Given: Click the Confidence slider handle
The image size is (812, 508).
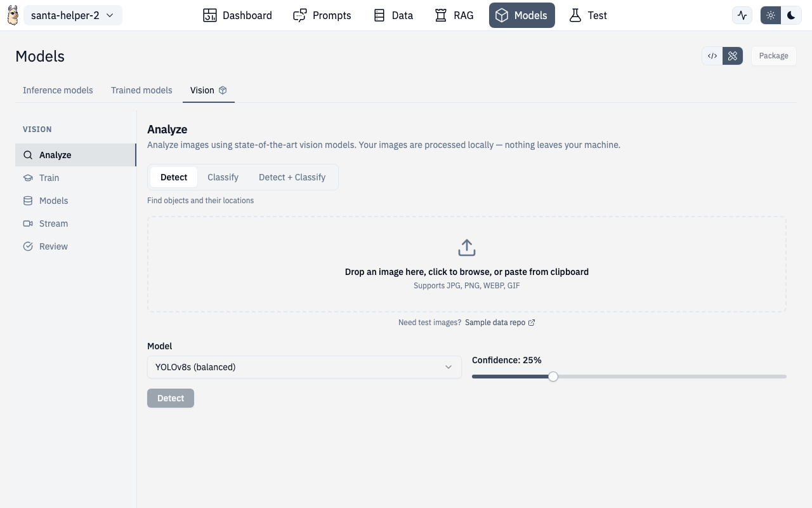Looking at the screenshot, I should (553, 377).
